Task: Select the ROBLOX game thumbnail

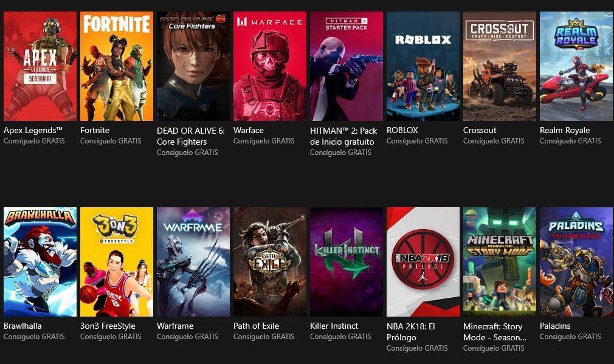Action: point(423,66)
